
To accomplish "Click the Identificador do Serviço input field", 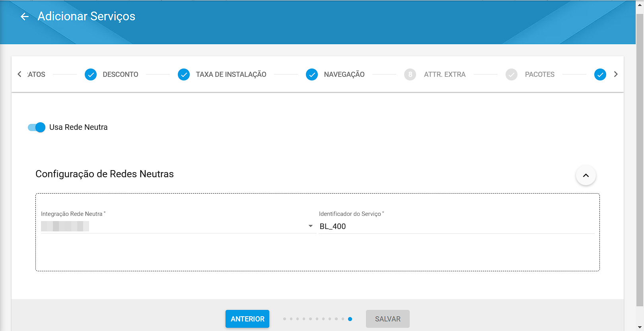I will pyautogui.click(x=457, y=226).
